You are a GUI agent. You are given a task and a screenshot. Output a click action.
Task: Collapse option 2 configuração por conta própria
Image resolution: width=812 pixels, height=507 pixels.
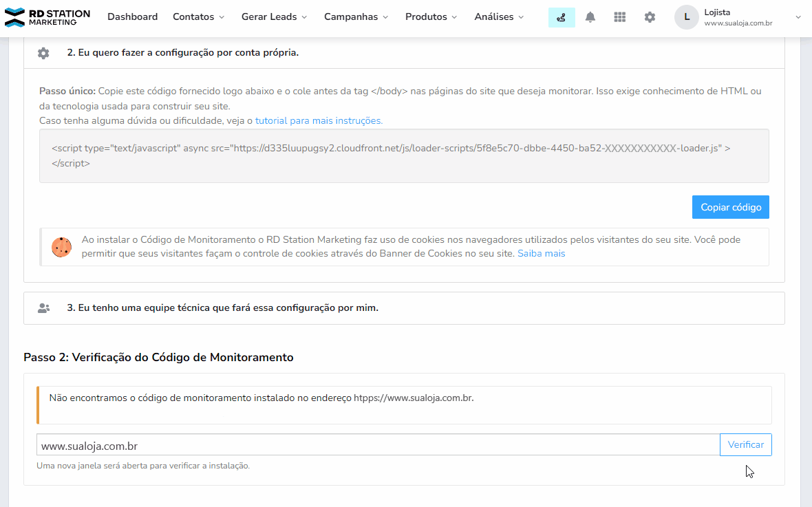[x=404, y=53]
